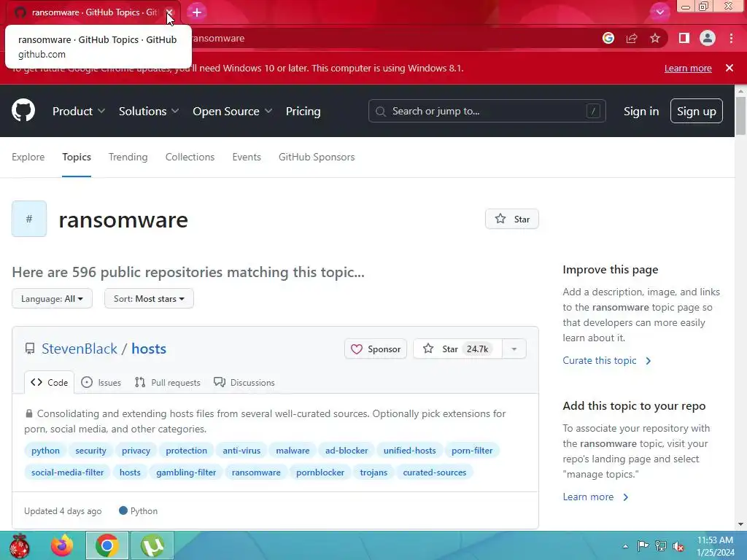Screen dimensions: 747x560
Task: Click the new tab plus button
Action: tap(197, 13)
